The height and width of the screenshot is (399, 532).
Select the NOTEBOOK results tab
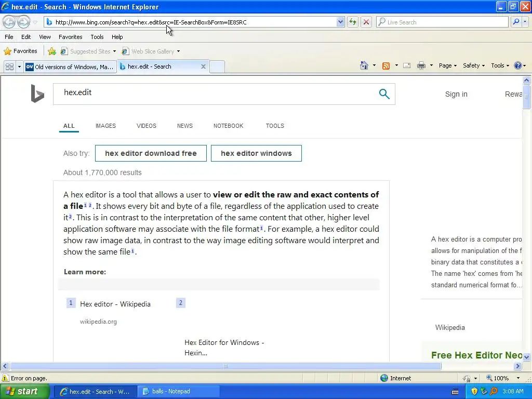pyautogui.click(x=229, y=126)
